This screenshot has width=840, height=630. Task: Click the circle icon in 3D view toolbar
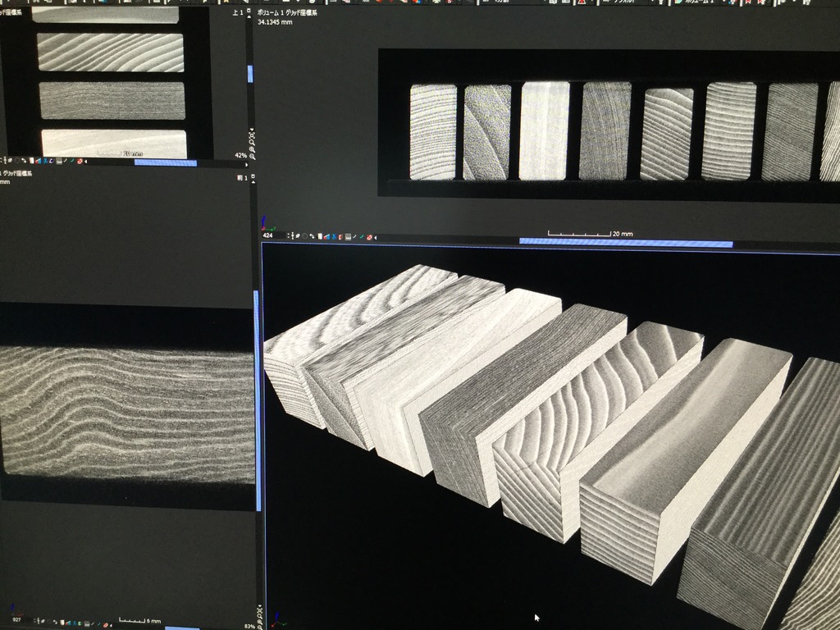(305, 237)
